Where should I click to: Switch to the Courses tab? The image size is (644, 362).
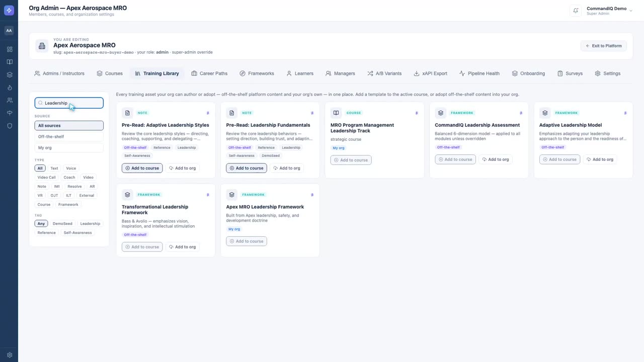110,73
